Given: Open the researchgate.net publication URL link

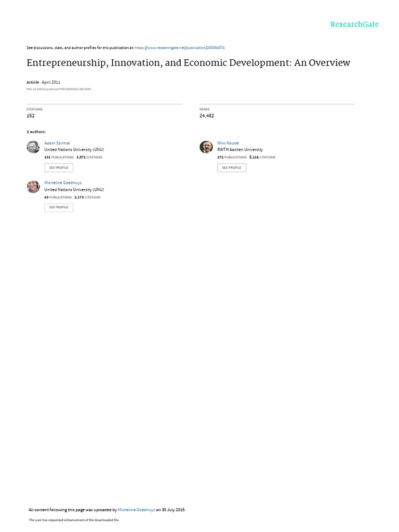Looking at the screenshot, I should click(180, 47).
